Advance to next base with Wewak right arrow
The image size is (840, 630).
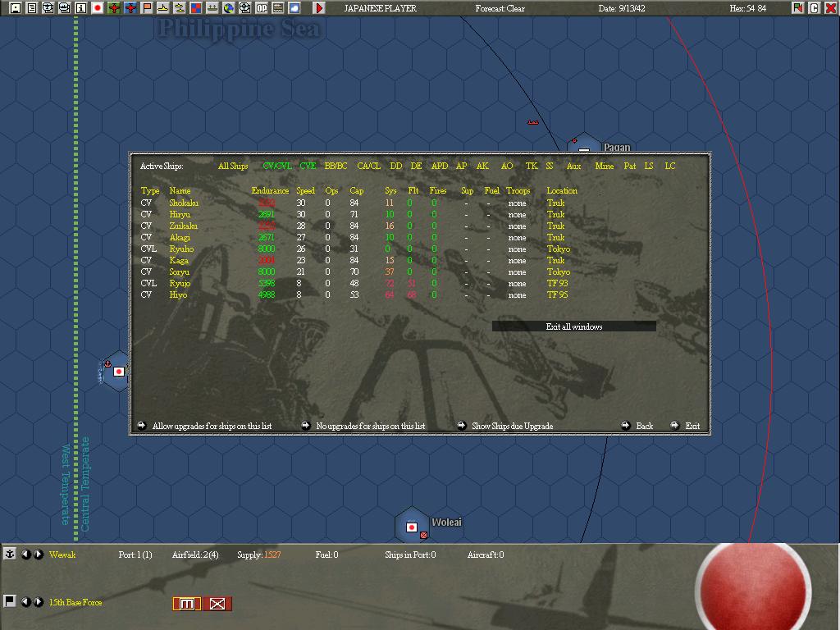coord(37,555)
